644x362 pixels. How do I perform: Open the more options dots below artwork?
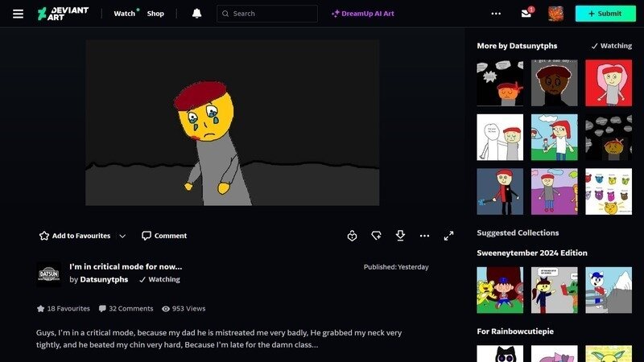click(x=424, y=236)
